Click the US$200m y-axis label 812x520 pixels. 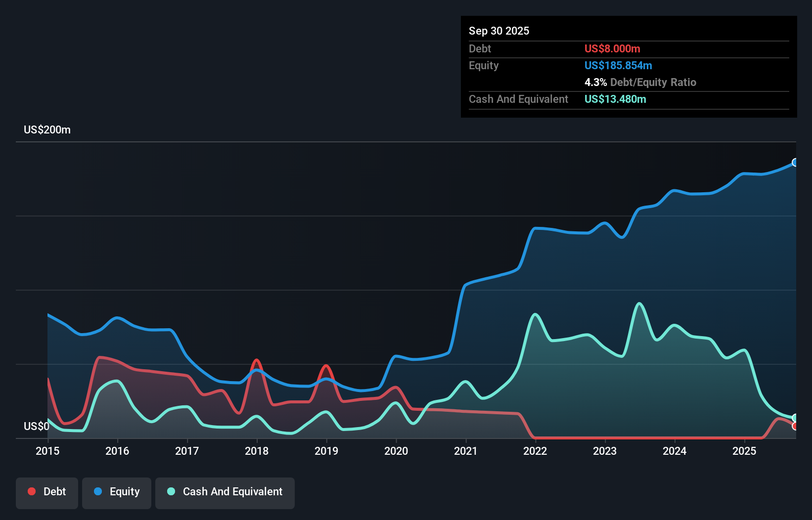click(47, 130)
